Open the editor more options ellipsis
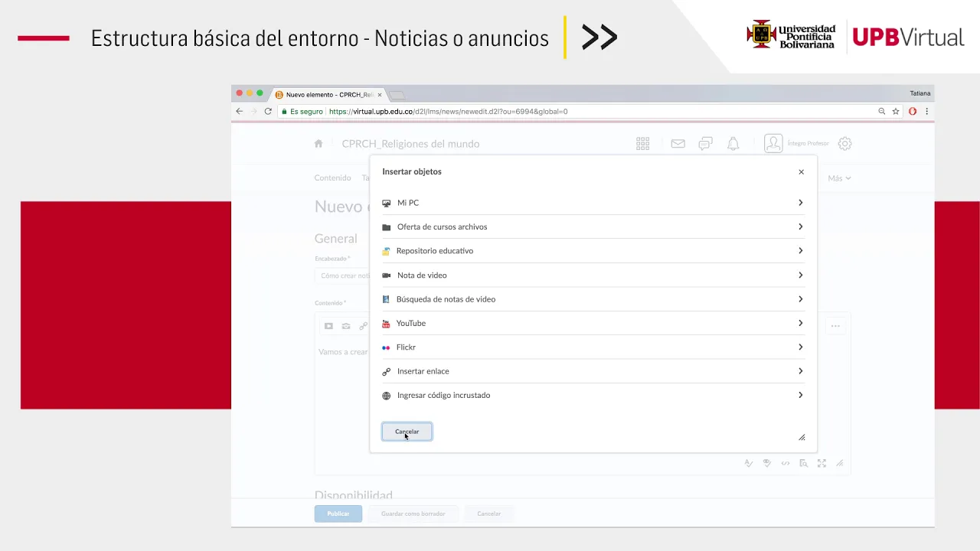980x551 pixels. pos(835,326)
